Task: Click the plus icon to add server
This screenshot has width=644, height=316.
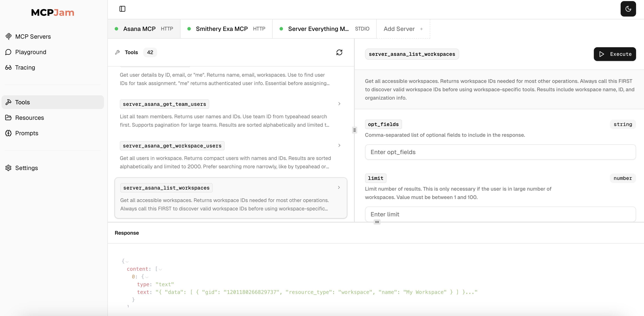Action: point(421,29)
